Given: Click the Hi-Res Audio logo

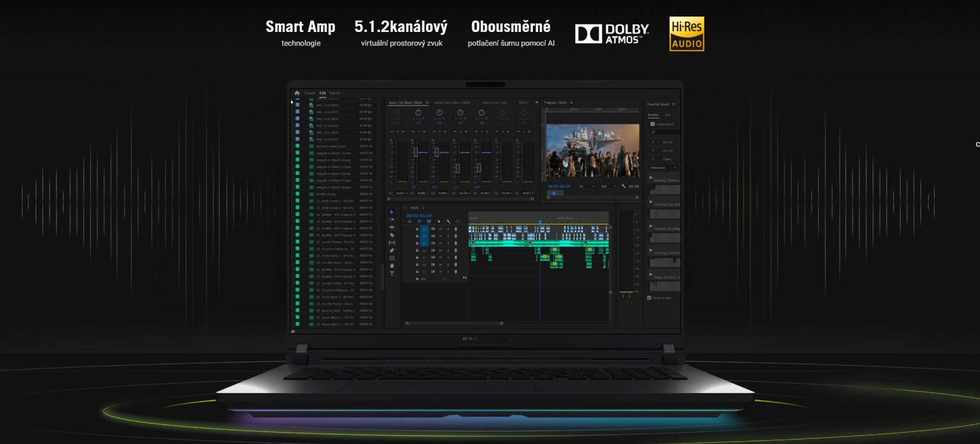Looking at the screenshot, I should point(687,34).
